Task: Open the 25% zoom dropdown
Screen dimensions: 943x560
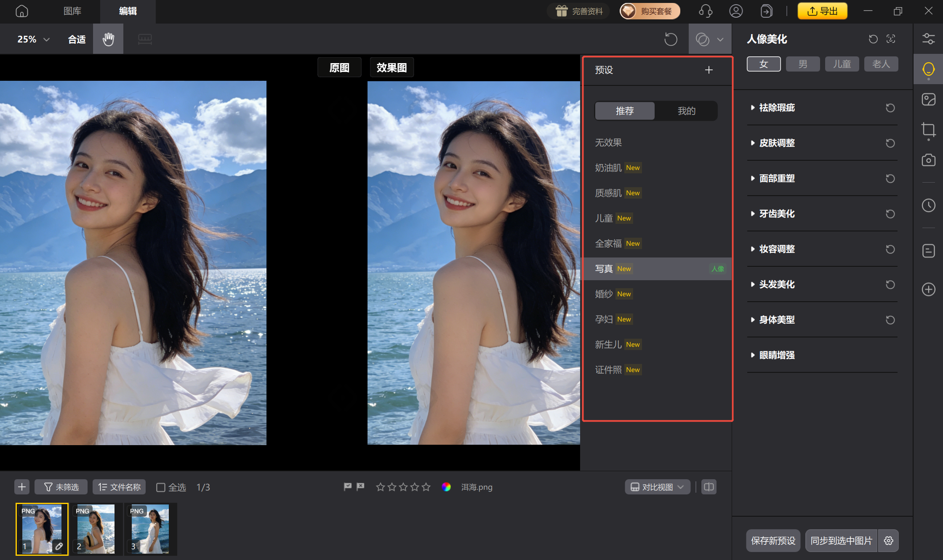Action: tap(33, 39)
